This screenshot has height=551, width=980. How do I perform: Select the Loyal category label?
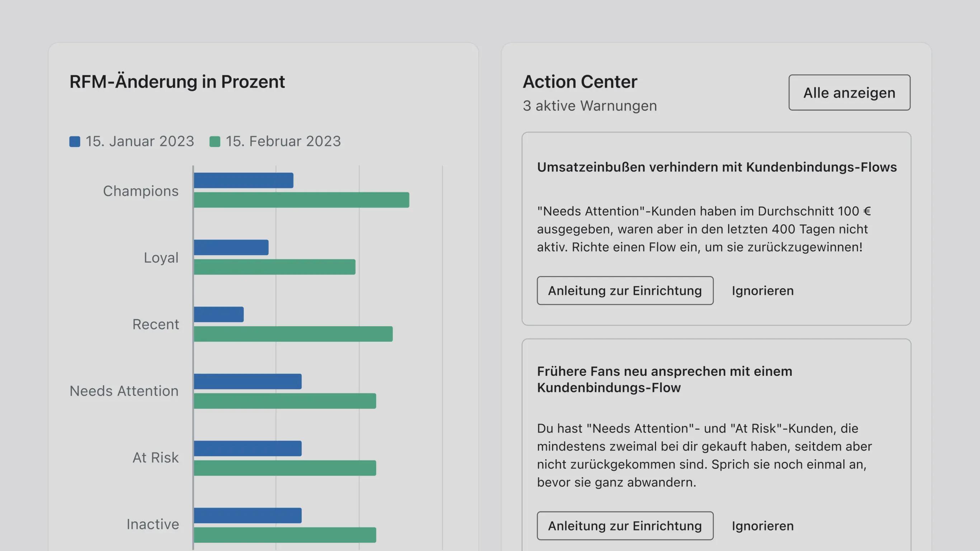tap(161, 258)
